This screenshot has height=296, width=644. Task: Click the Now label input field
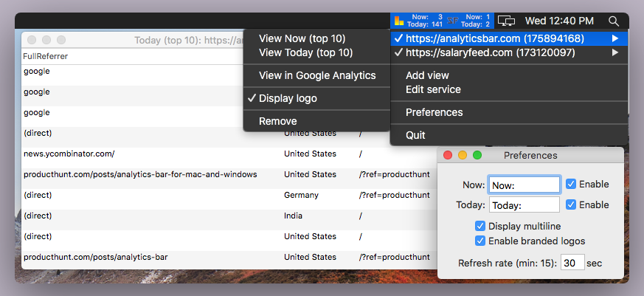524,185
